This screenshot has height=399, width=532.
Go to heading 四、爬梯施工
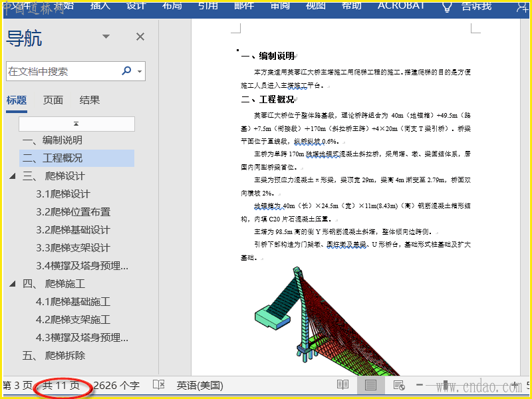54,284
